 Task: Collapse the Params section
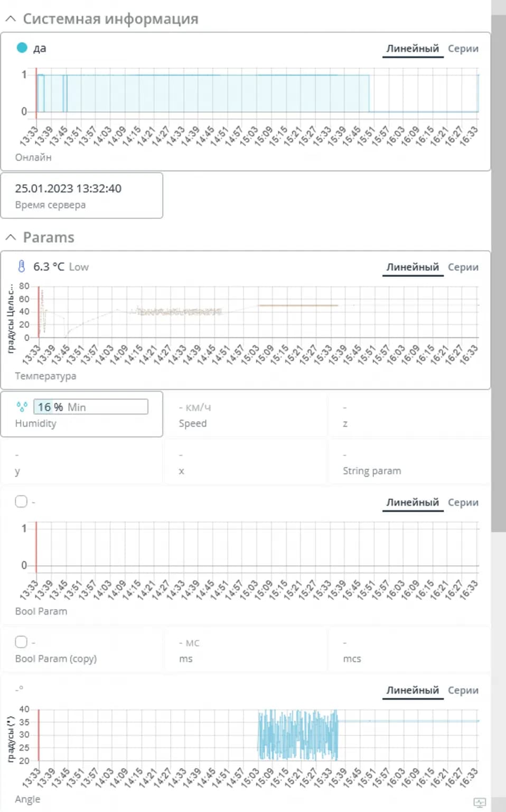pos(11,237)
